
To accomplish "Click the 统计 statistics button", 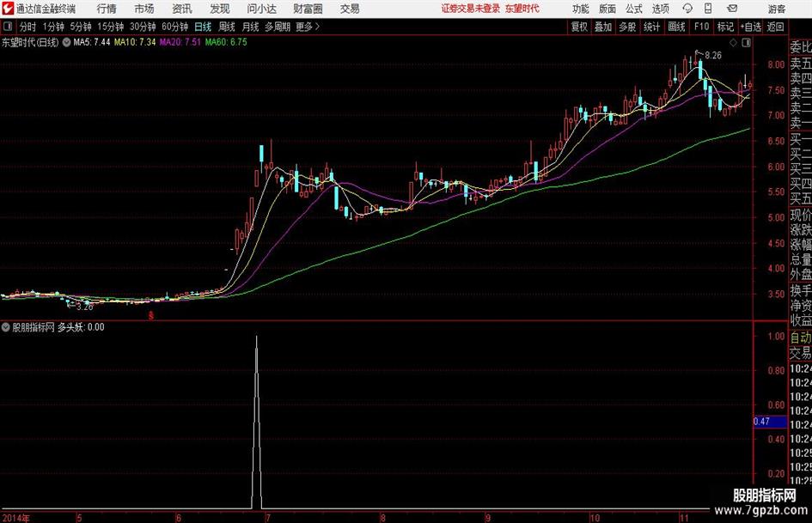I will tap(652, 27).
